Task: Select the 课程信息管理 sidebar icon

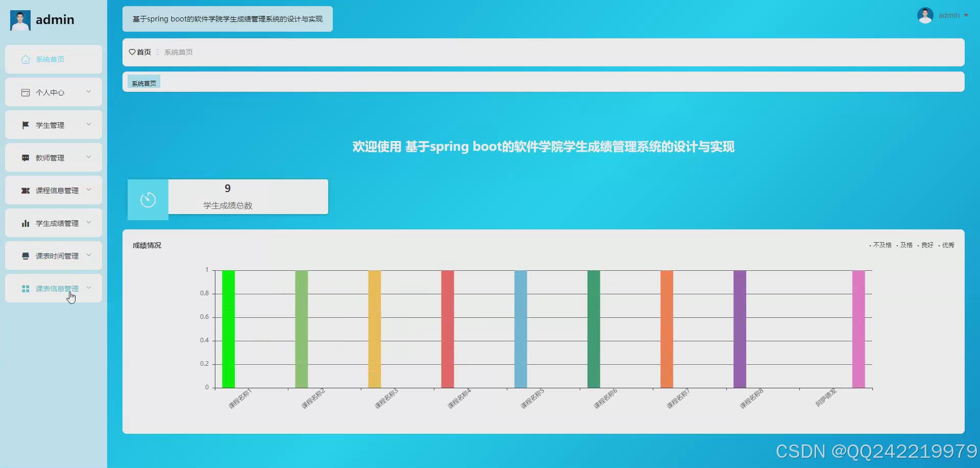Action: click(x=26, y=190)
